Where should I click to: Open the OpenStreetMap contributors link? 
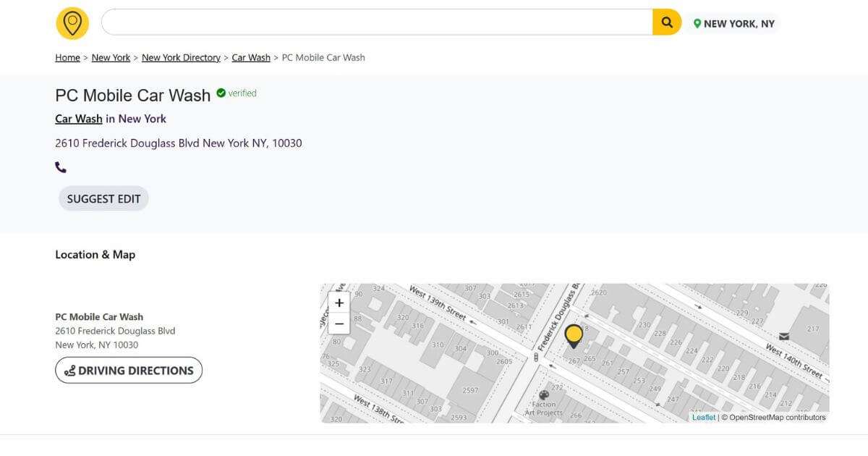click(x=775, y=417)
